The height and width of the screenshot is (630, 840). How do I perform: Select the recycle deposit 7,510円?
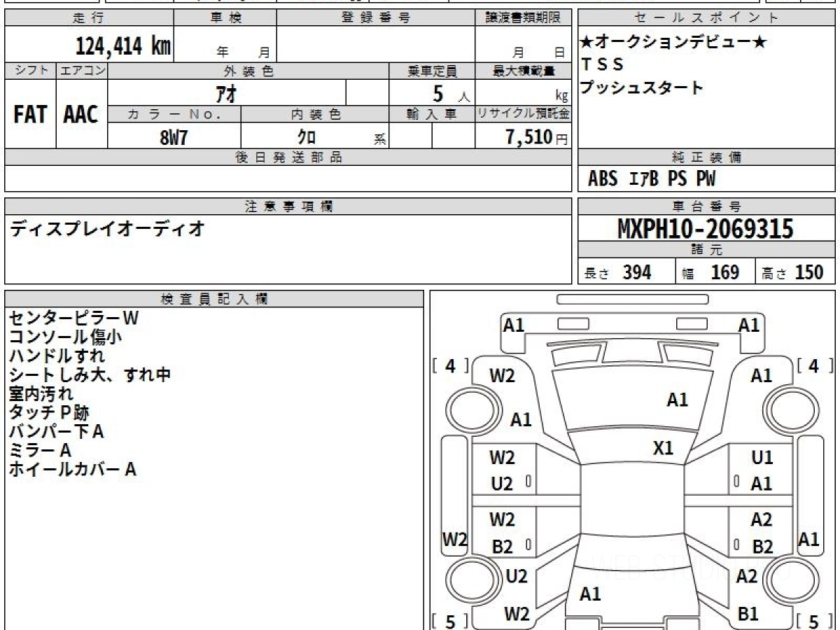pos(537,137)
